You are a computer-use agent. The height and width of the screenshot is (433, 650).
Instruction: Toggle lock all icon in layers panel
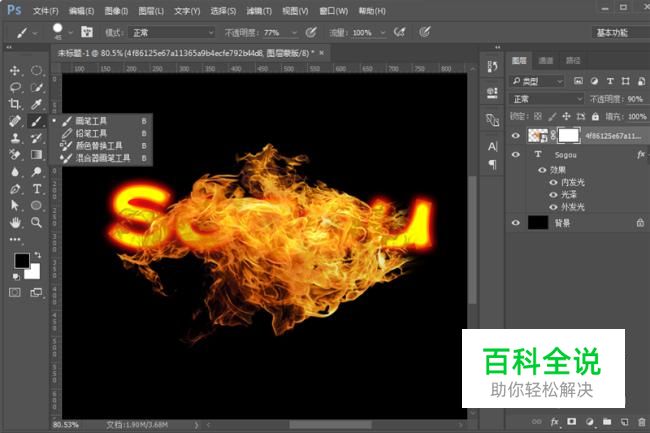pos(595,116)
